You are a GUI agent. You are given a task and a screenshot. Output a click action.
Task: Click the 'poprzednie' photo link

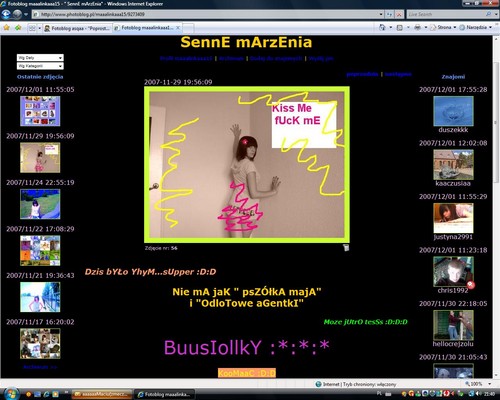362,74
